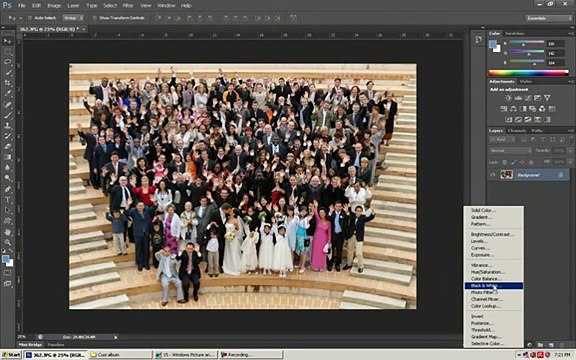Click the new fill or adjustment layer icon
This screenshot has height=360, width=576.
coord(529,345)
